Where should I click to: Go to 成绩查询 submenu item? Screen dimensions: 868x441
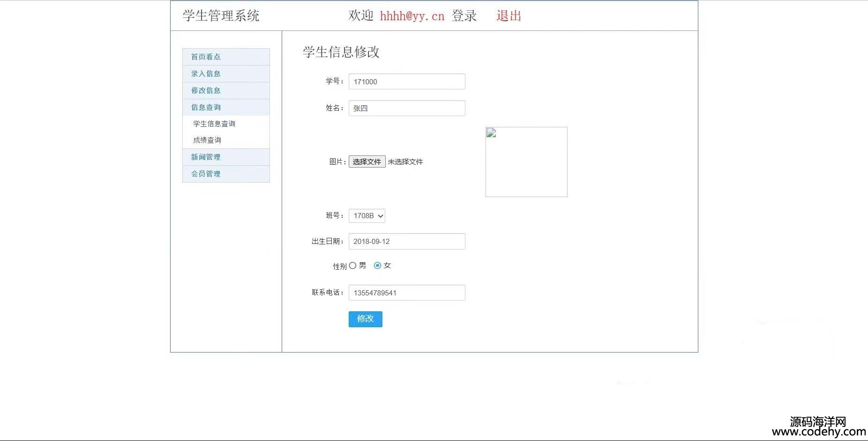coord(207,140)
